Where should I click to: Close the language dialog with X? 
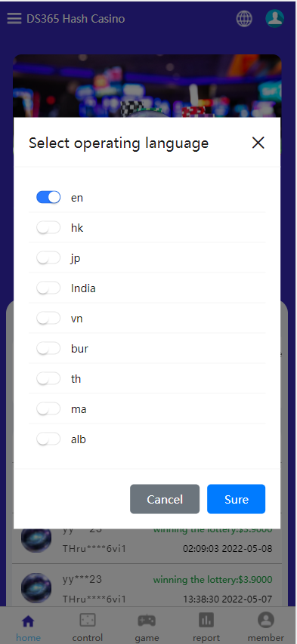pos(258,143)
